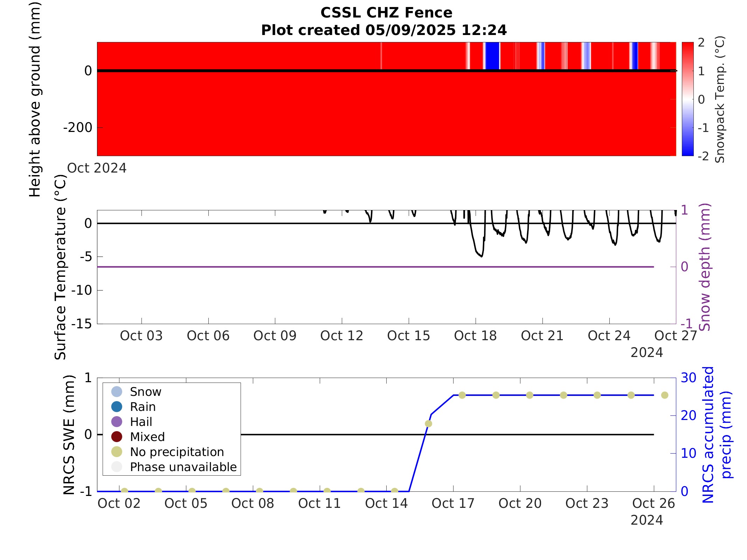Click the "Oct 23" date tick label
The height and width of the screenshot is (560, 747).
pyautogui.click(x=587, y=503)
